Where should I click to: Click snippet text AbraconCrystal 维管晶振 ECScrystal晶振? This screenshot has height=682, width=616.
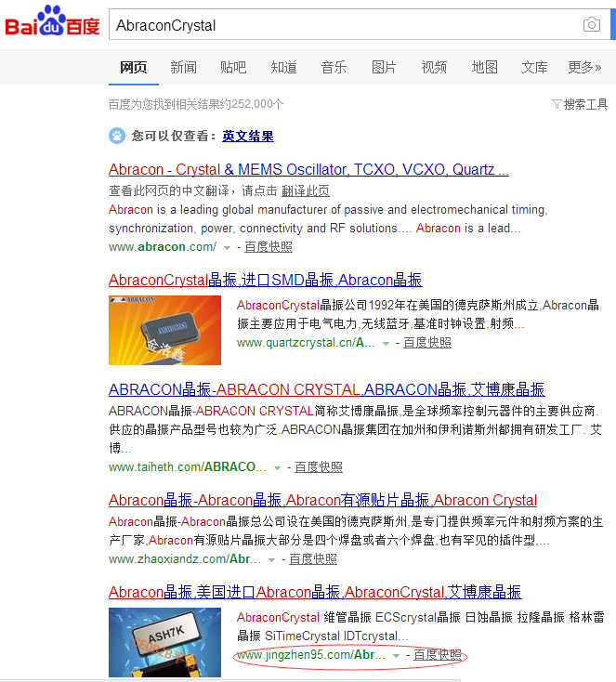[x=421, y=626]
